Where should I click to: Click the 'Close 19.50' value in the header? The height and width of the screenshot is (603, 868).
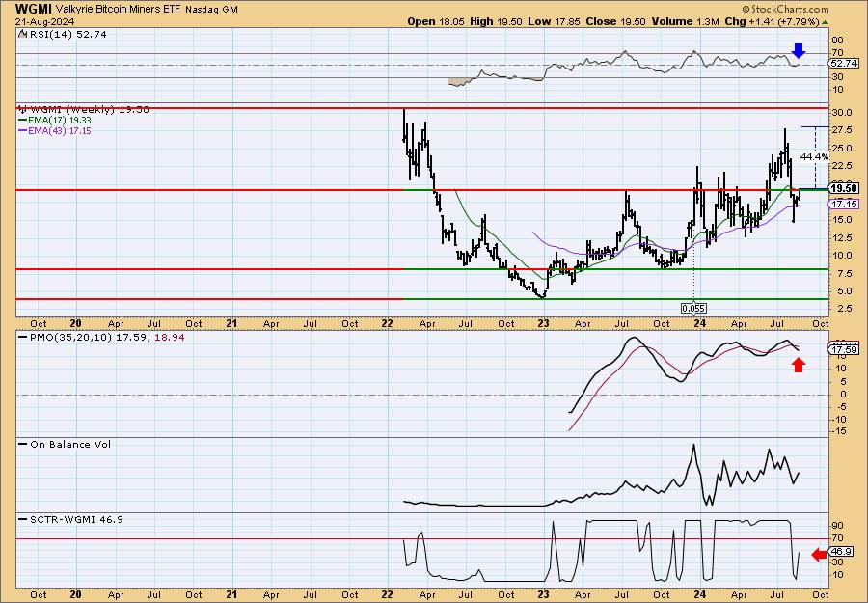(x=616, y=21)
